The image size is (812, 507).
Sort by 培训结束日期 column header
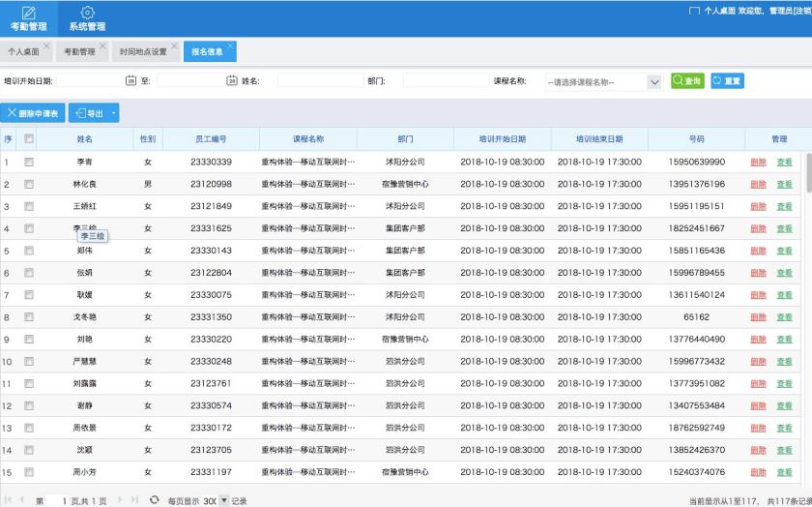coord(599,139)
